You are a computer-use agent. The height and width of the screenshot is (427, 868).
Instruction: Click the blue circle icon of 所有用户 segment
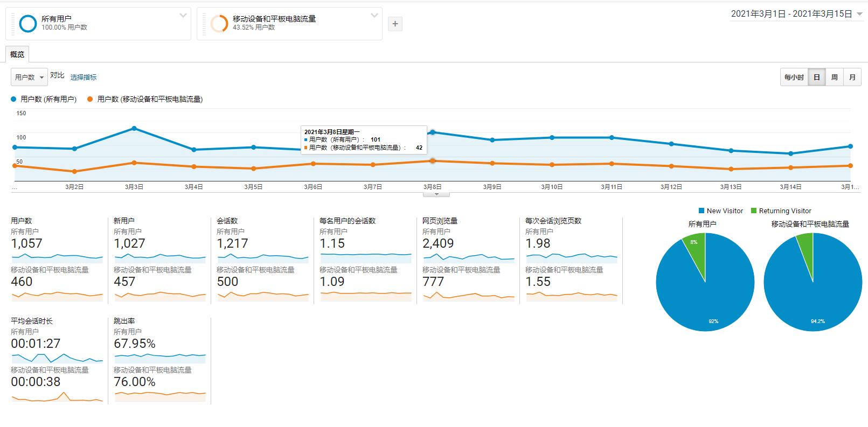click(27, 23)
